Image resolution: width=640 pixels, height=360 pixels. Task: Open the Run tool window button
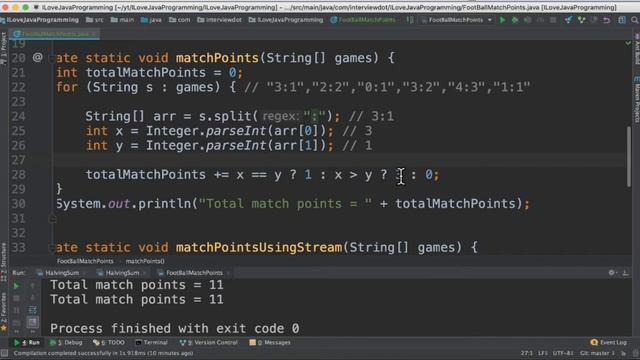[27, 342]
